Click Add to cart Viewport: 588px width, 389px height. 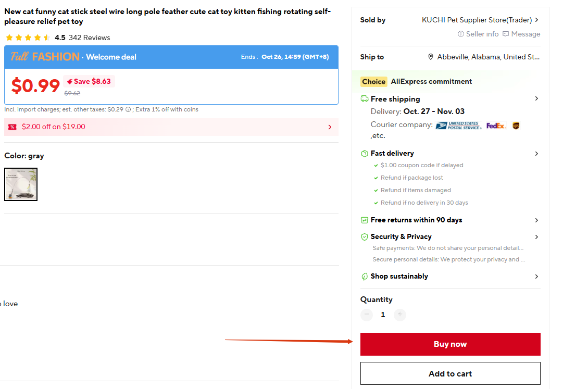[450, 373]
